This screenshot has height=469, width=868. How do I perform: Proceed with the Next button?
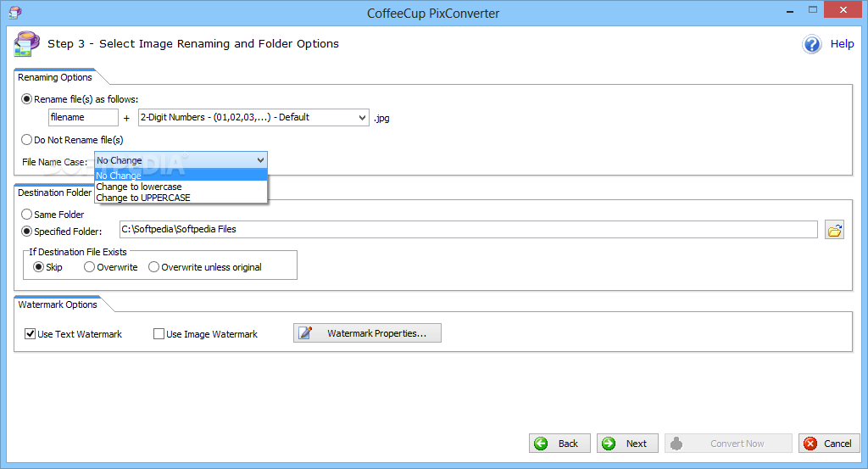click(627, 444)
